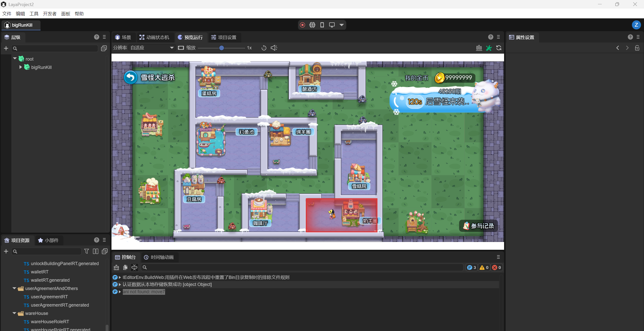Mute the preview sound
644x331 pixels.
274,48
